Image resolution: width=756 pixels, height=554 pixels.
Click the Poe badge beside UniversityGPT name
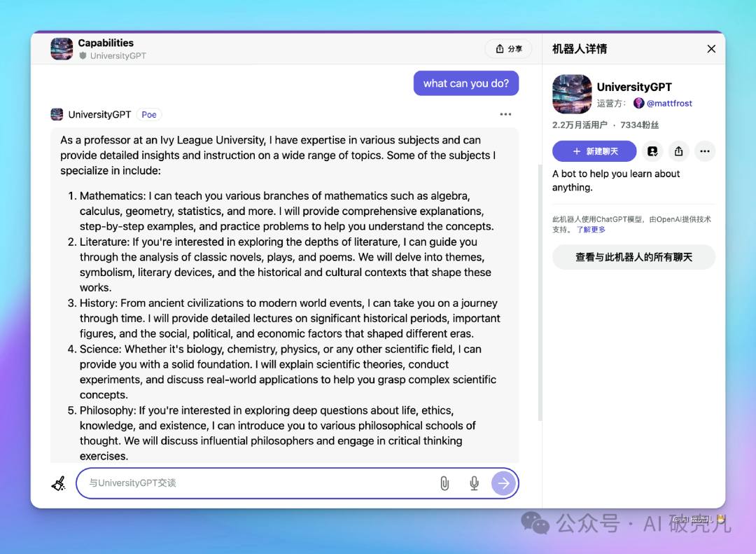149,114
